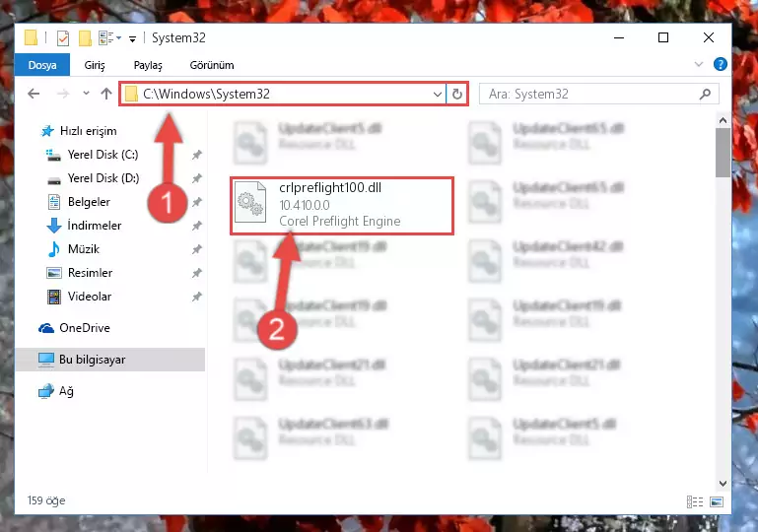This screenshot has width=758, height=532.
Task: Click the scrollbar down arrow
Action: (723, 483)
